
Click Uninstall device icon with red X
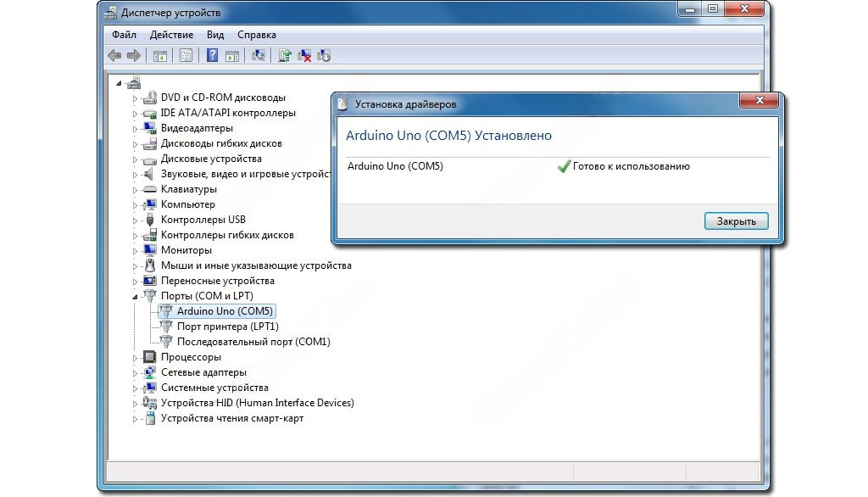(304, 56)
